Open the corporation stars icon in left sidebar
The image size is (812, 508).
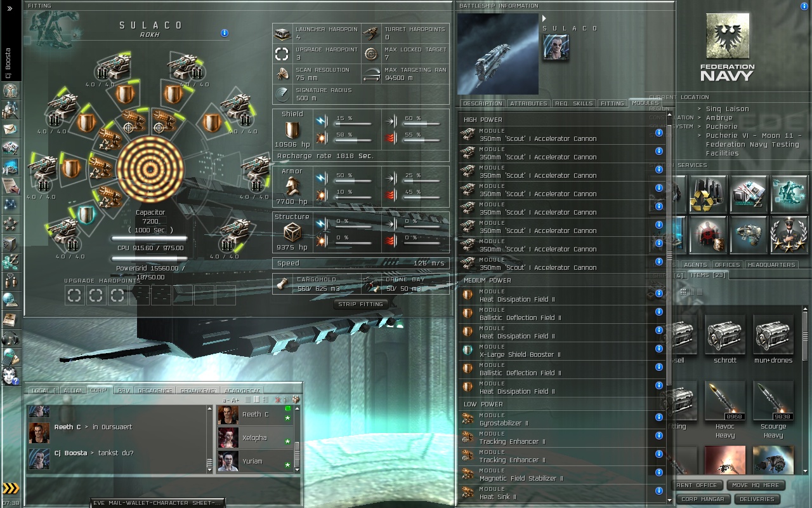click(x=10, y=224)
